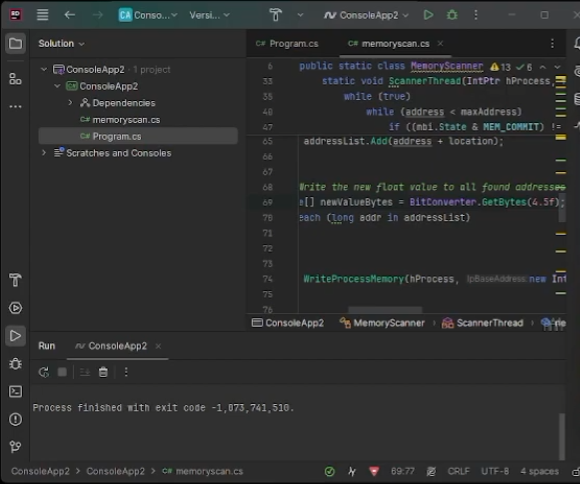The image size is (580, 484).
Task: Open the Version control dropdown
Action: pyautogui.click(x=209, y=15)
